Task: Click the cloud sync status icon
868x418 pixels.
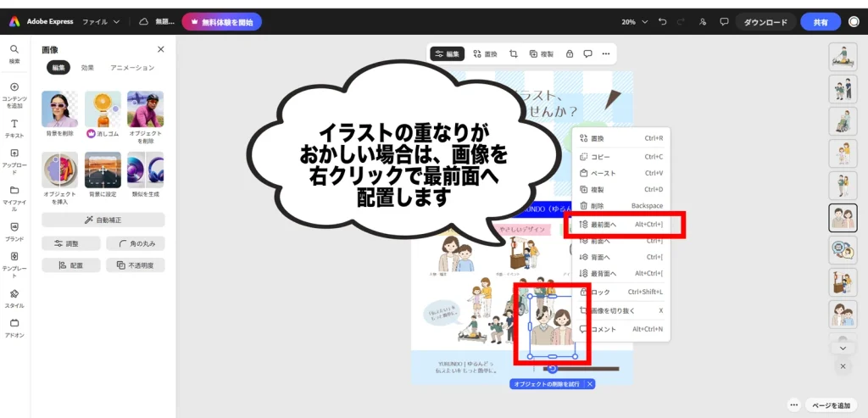Action: pyautogui.click(x=143, y=21)
